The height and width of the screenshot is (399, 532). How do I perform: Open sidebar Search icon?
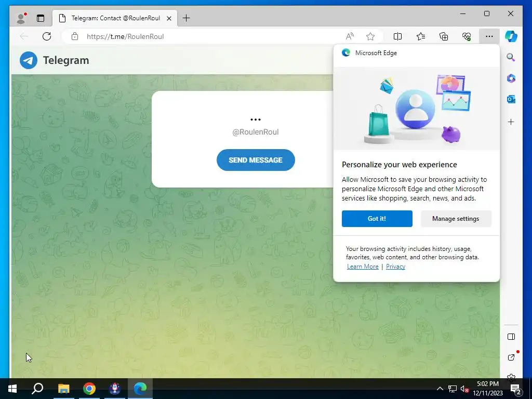coord(511,57)
